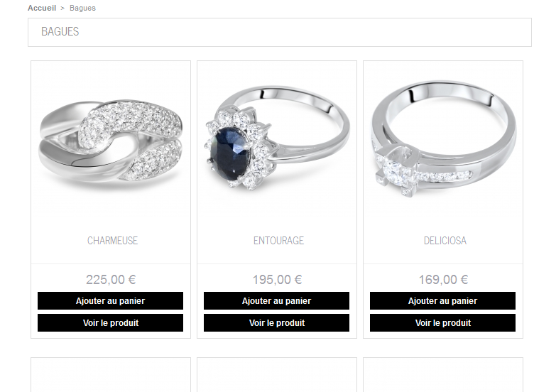Open the second-row product card below Charmeuse
The height and width of the screenshot is (392, 534).
[111, 375]
